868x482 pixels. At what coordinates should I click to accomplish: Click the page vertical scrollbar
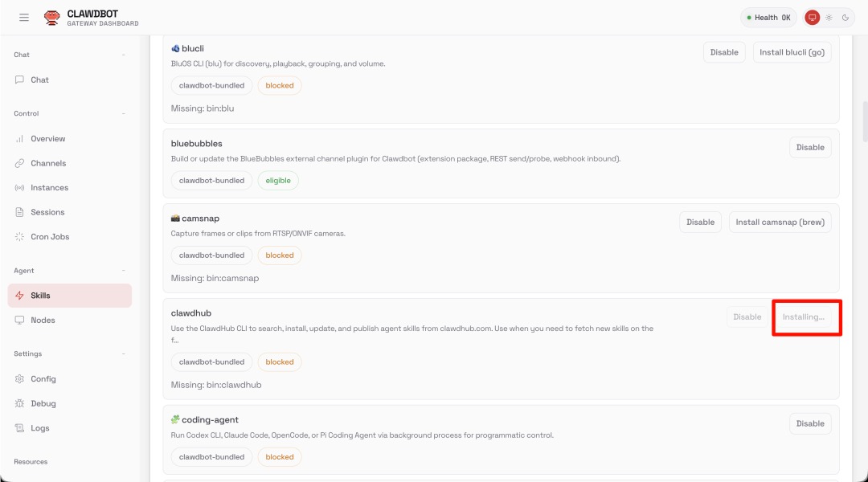[x=865, y=120]
